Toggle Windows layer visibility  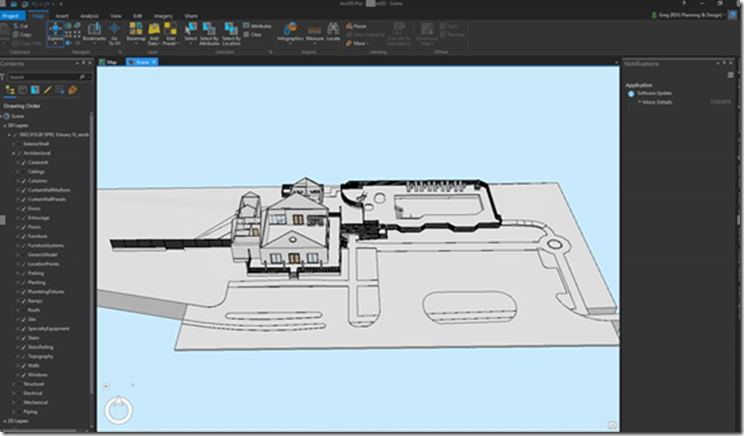(23, 375)
